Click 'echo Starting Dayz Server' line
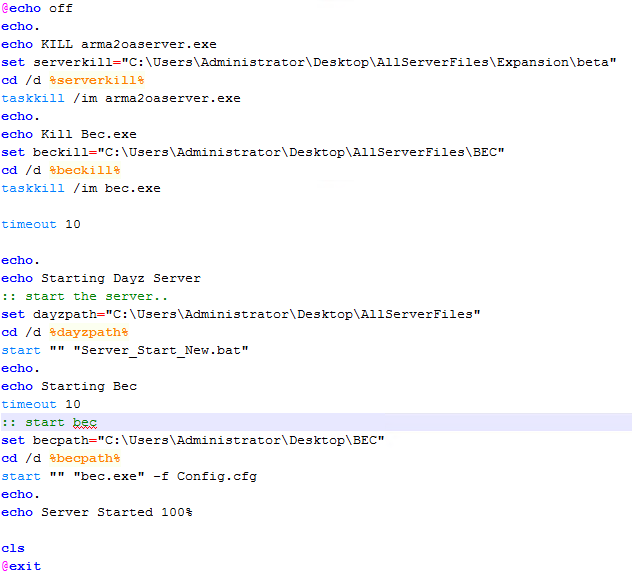 [x=101, y=278]
